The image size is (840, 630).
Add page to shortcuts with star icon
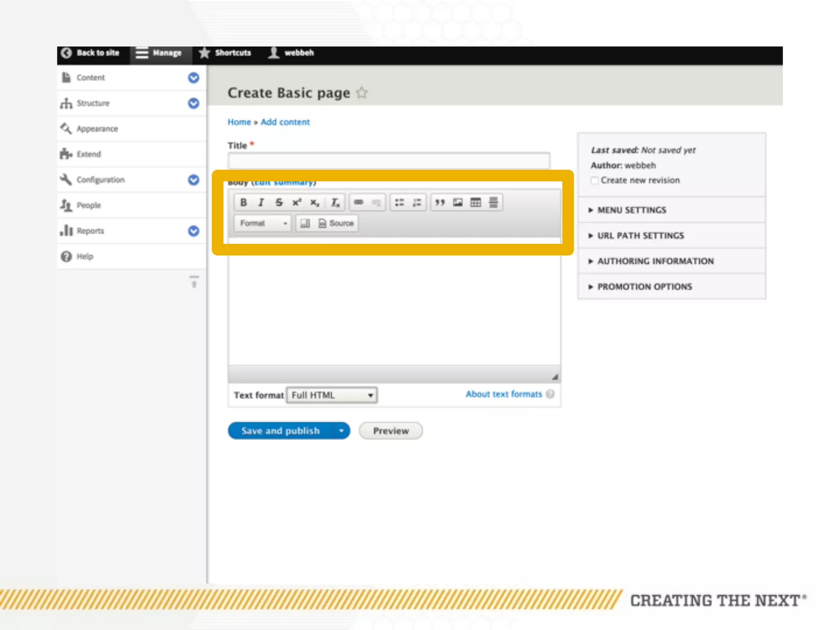362,93
